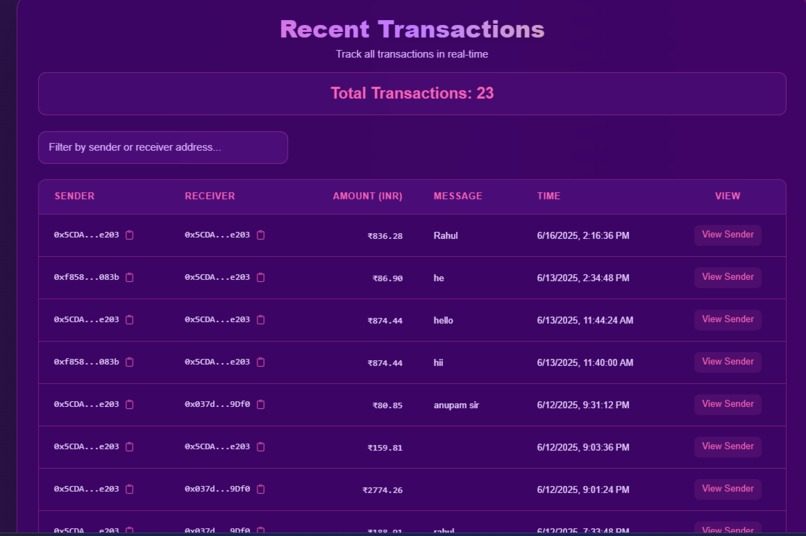The height and width of the screenshot is (536, 806).
Task: View Sender for the ₹836.28 transaction
Action: (727, 235)
